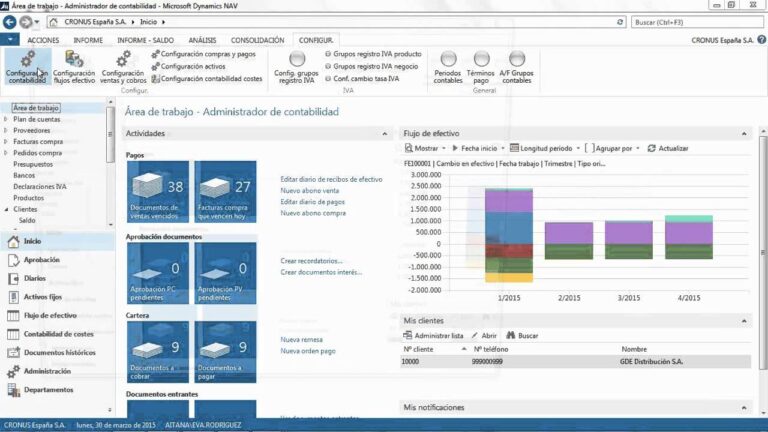Click Nueva orden pago link
Screen dimensions: 768x432
[308, 351]
